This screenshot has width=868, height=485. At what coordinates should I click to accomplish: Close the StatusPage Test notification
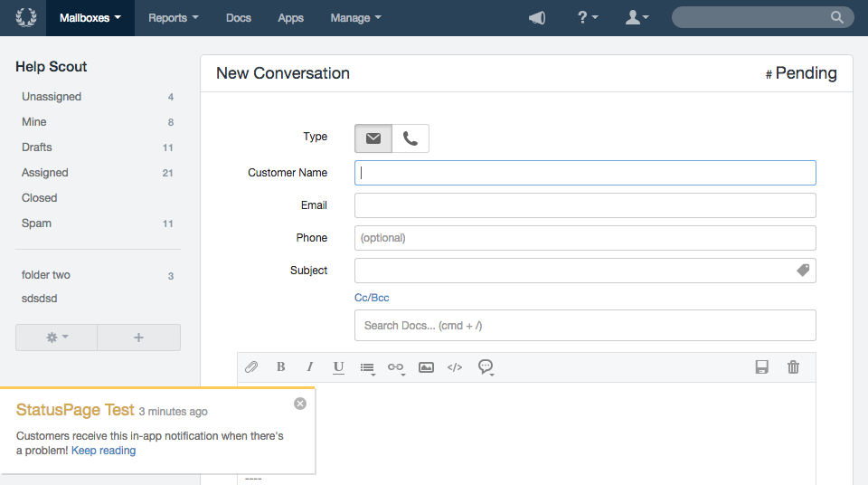click(x=300, y=404)
